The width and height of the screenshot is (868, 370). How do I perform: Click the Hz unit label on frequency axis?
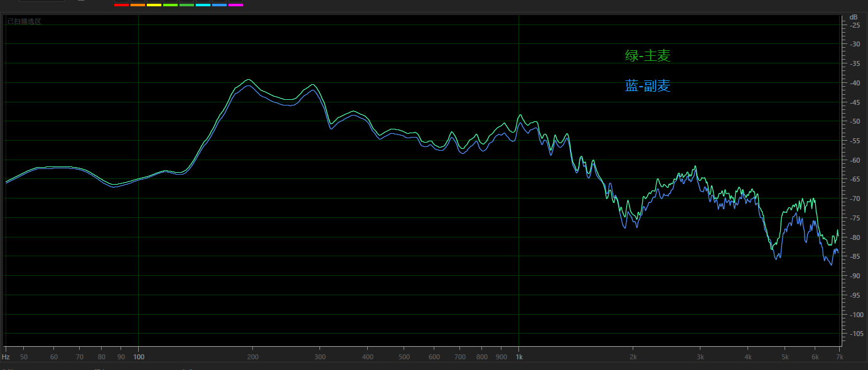click(x=6, y=357)
